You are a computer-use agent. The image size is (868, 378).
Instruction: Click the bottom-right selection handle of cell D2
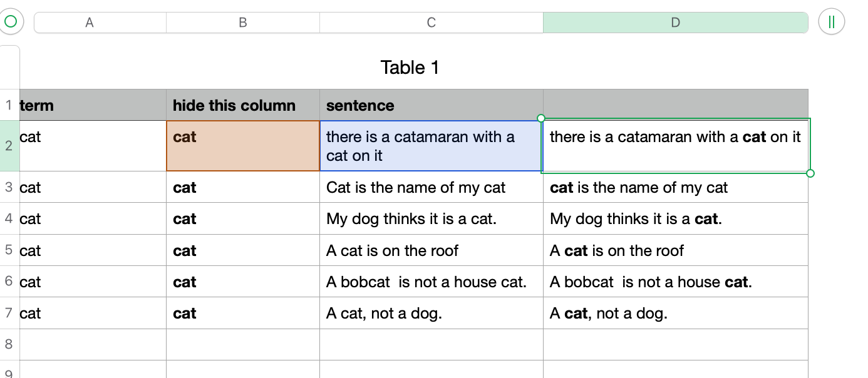point(810,173)
